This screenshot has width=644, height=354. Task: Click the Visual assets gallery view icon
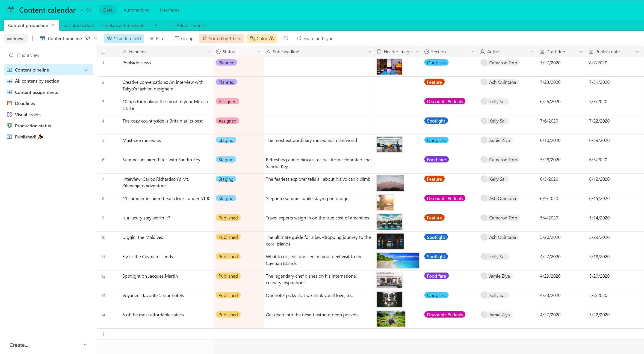click(x=9, y=114)
